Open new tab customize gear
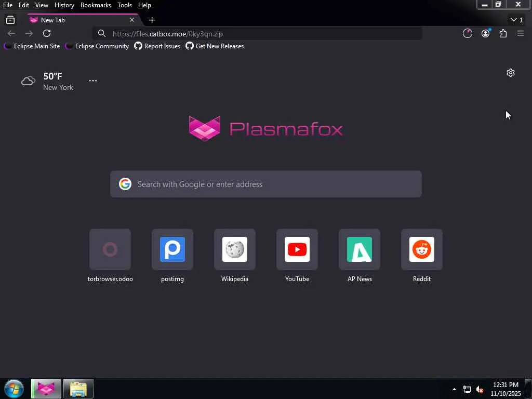Viewport: 532px width, 399px height. tap(511, 73)
